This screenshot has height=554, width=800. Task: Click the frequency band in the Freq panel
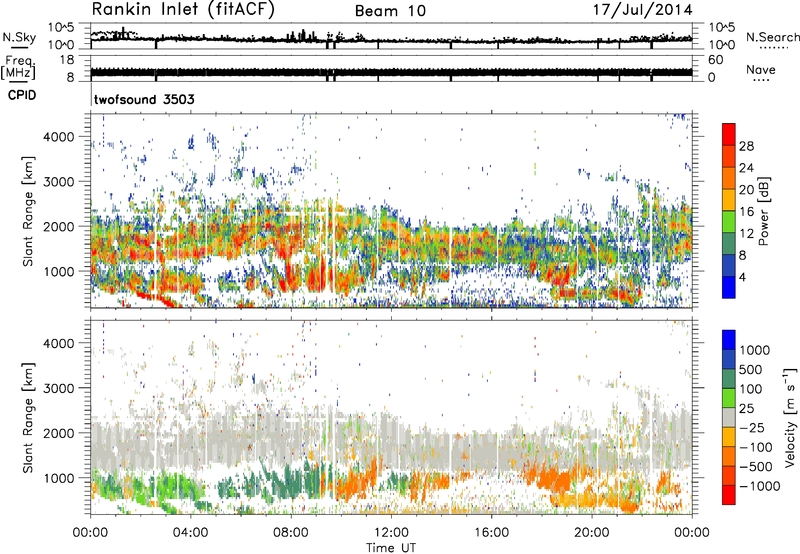pos(391,73)
